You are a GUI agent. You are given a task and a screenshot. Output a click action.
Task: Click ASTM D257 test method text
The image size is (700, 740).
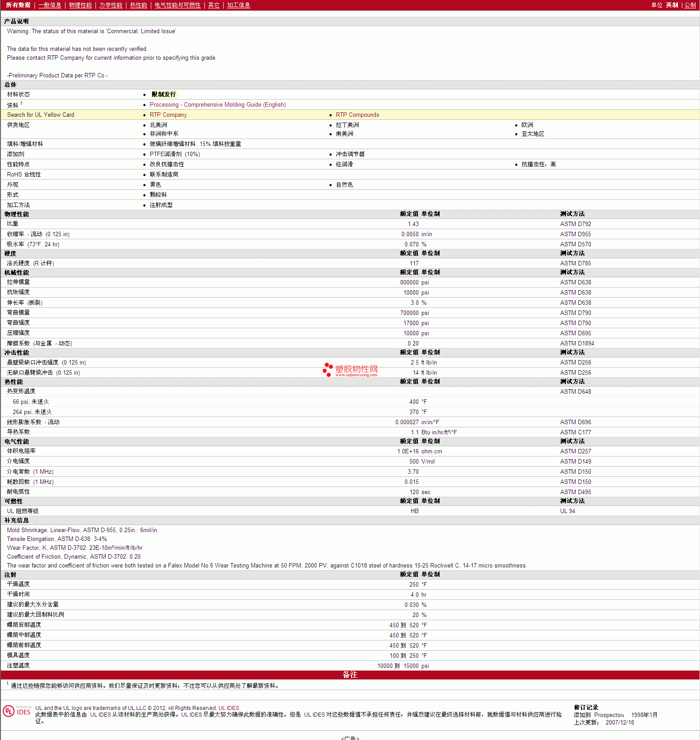[575, 451]
